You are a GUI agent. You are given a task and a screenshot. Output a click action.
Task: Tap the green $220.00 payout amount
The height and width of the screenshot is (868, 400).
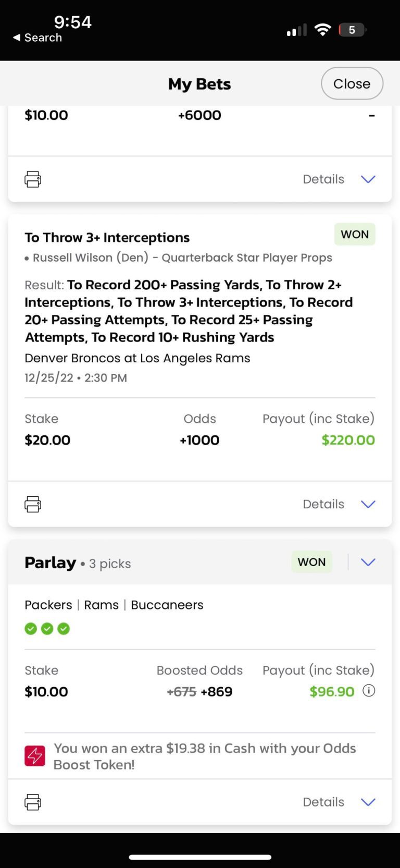348,440
